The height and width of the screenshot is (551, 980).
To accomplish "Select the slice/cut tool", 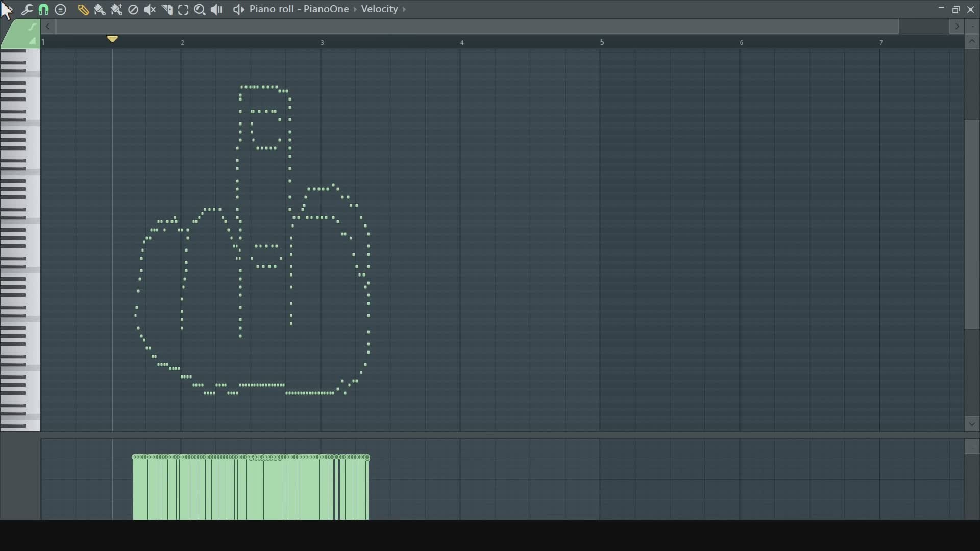I will tap(167, 9).
